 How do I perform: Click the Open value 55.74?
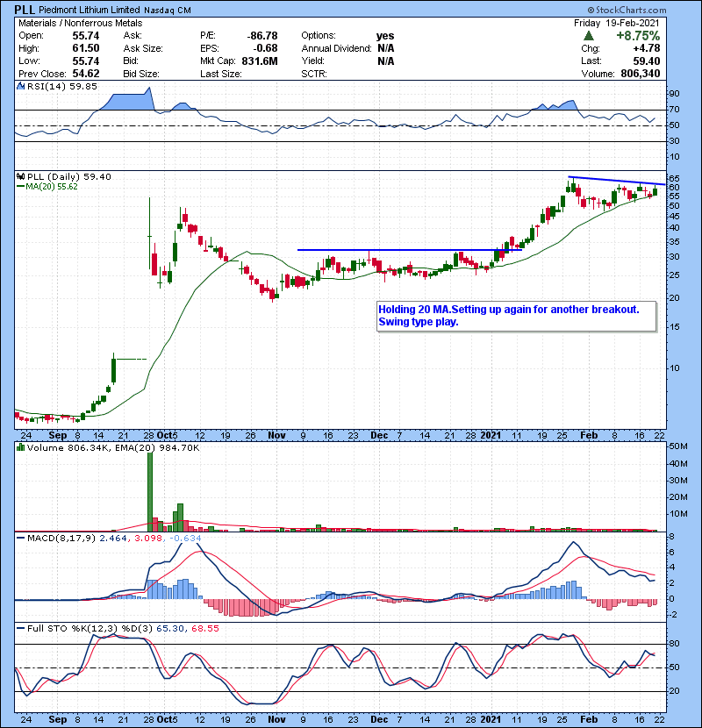(86, 36)
